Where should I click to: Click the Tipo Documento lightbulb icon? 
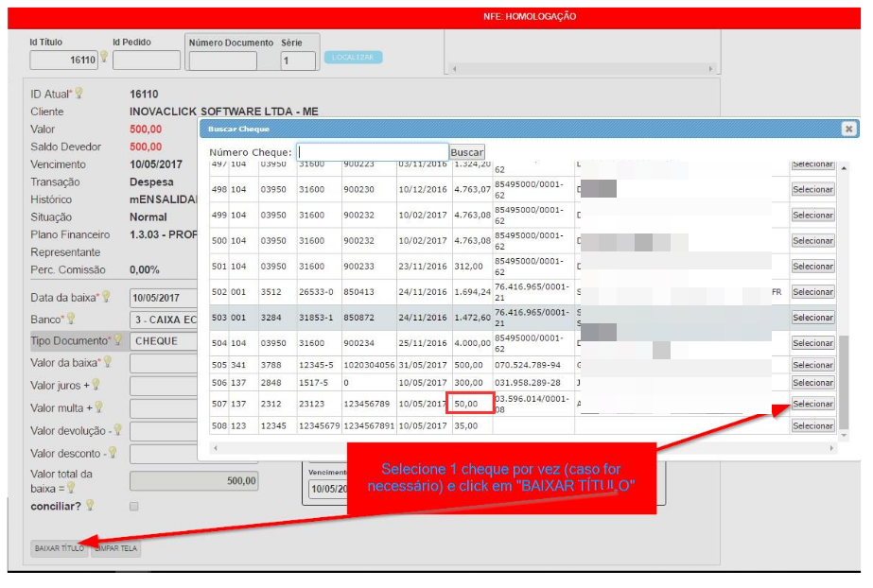118,339
